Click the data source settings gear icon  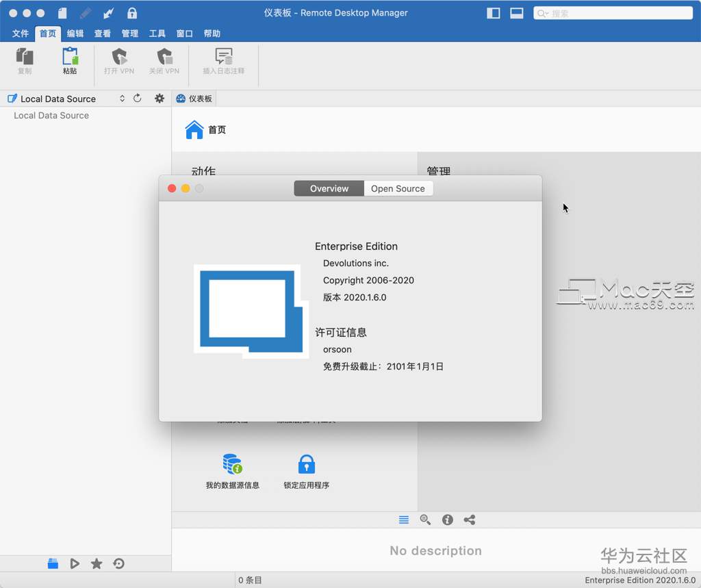pos(159,99)
